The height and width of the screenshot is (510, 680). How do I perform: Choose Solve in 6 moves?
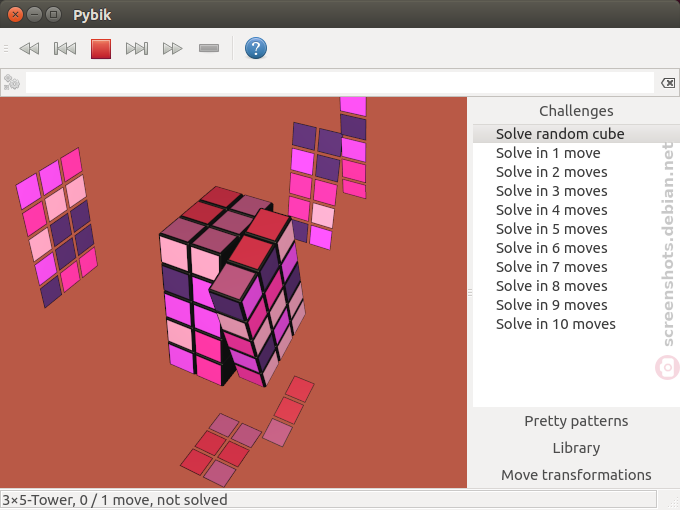tap(576, 248)
